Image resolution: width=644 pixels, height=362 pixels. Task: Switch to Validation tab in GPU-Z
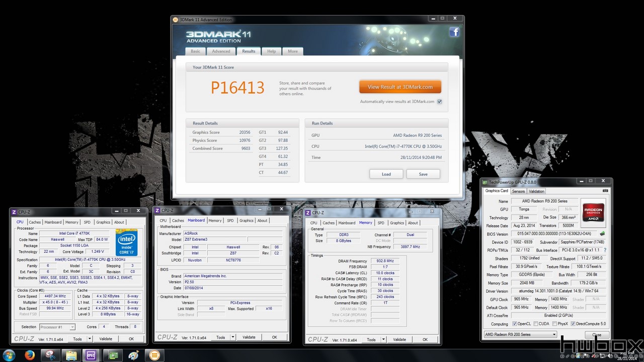(536, 191)
